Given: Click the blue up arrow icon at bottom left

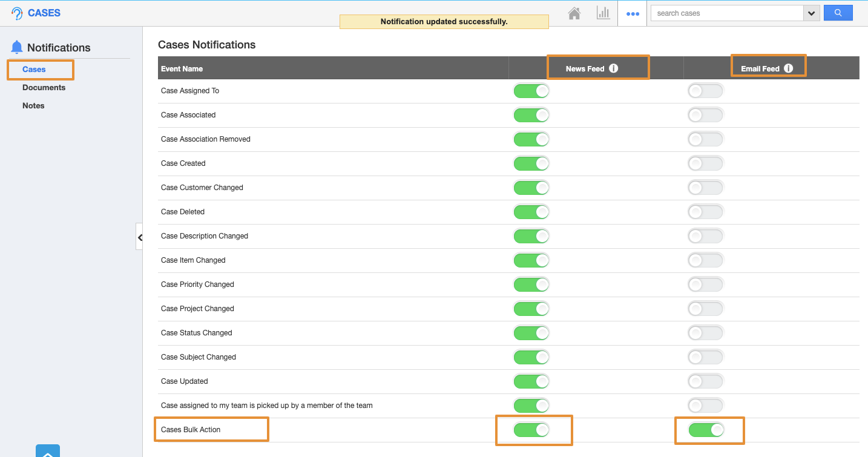Looking at the screenshot, I should coord(48,451).
